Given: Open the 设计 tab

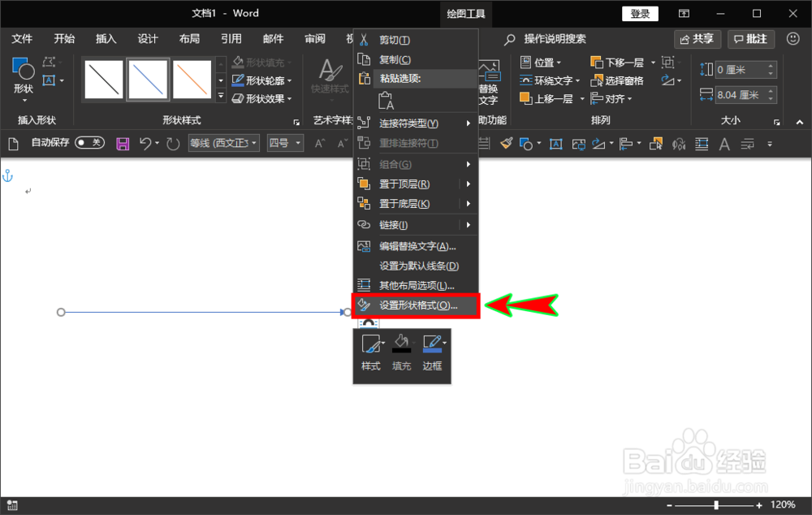Looking at the screenshot, I should pyautogui.click(x=148, y=39).
